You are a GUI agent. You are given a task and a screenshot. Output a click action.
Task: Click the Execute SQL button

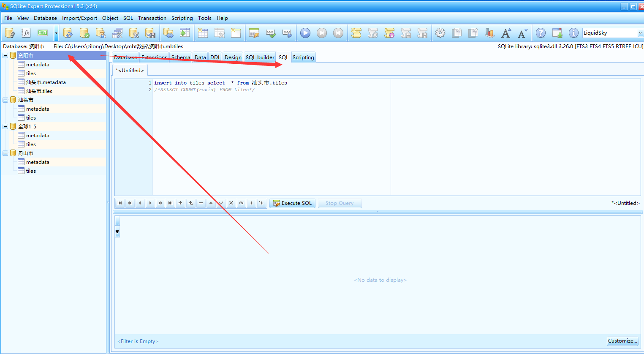coord(293,203)
